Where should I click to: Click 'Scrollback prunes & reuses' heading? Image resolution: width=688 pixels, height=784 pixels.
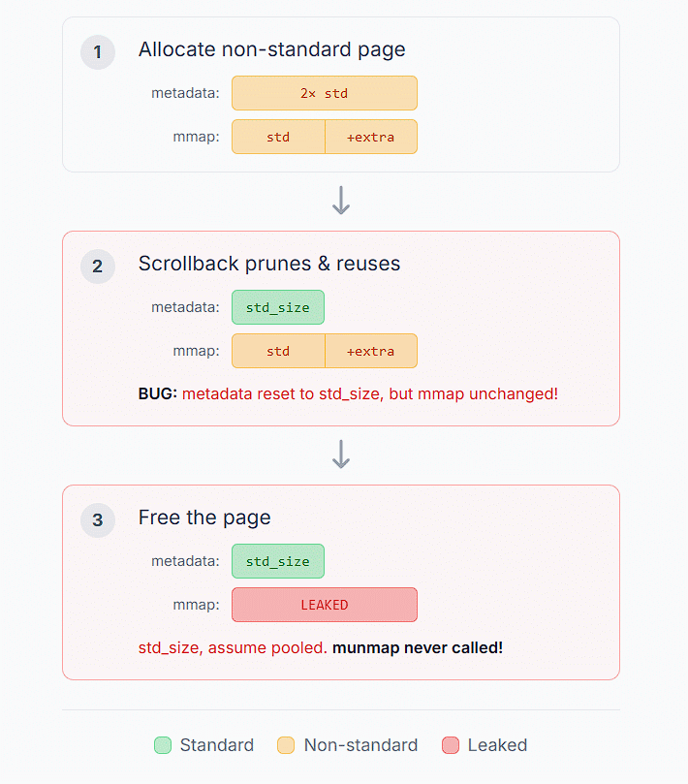tap(268, 264)
